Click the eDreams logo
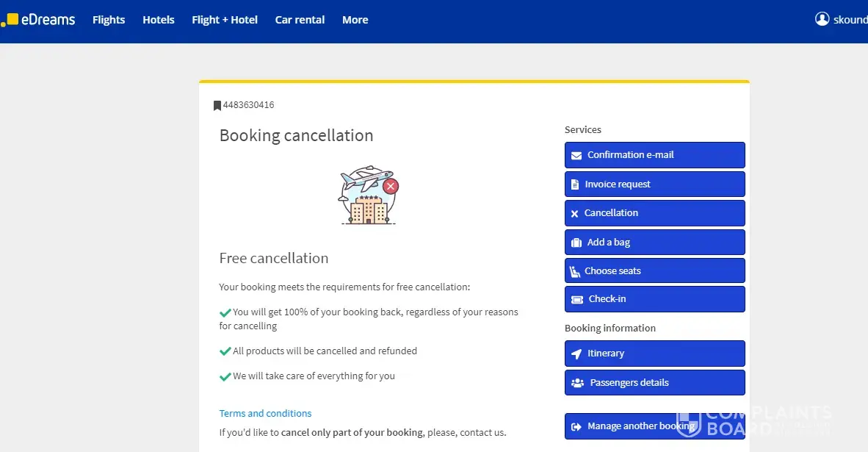Image resolution: width=868 pixels, height=452 pixels. [39, 20]
